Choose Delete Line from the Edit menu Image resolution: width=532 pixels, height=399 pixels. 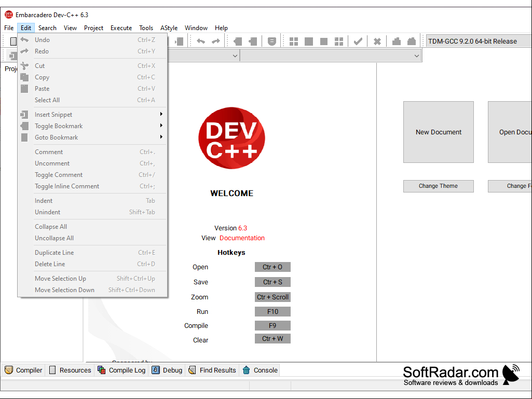(x=92, y=264)
